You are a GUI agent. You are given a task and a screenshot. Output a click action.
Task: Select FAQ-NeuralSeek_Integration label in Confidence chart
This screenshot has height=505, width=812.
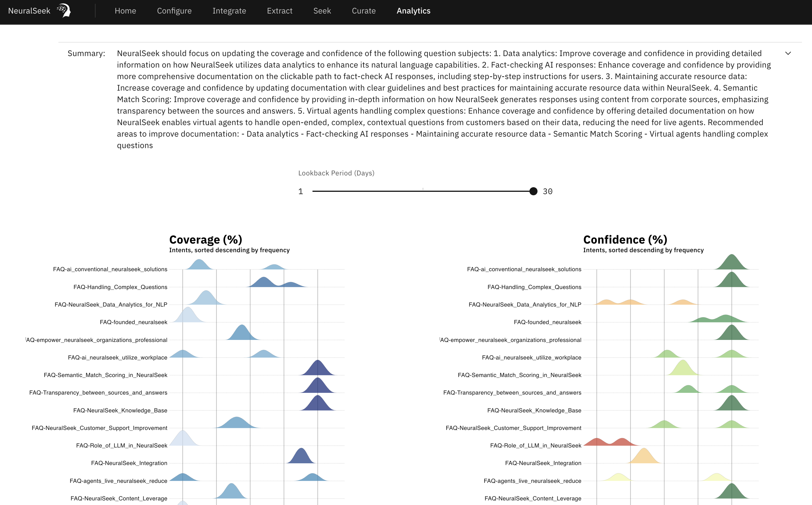click(543, 463)
